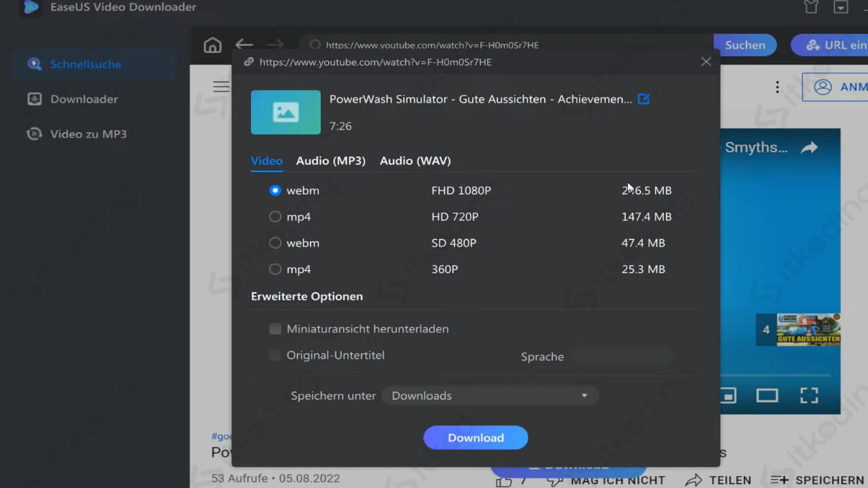Open the YouTube hamburger menu icon
Viewport: 868px width, 488px height.
221,87
